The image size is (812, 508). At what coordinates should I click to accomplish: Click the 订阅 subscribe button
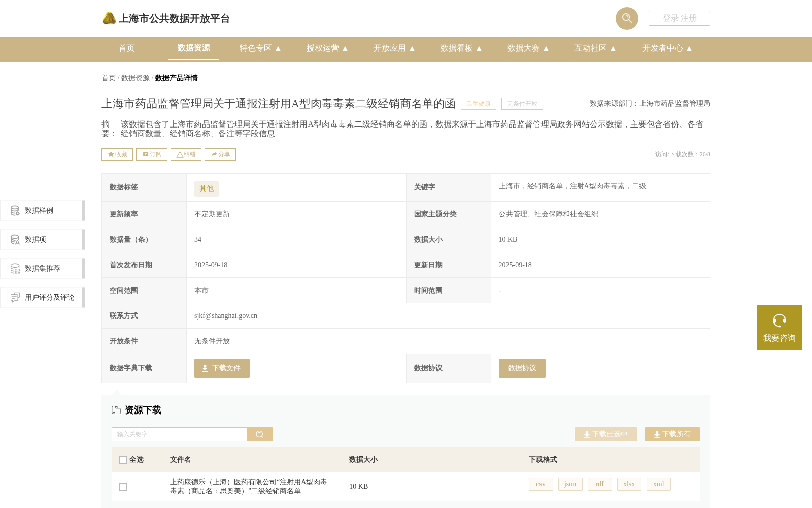point(152,154)
